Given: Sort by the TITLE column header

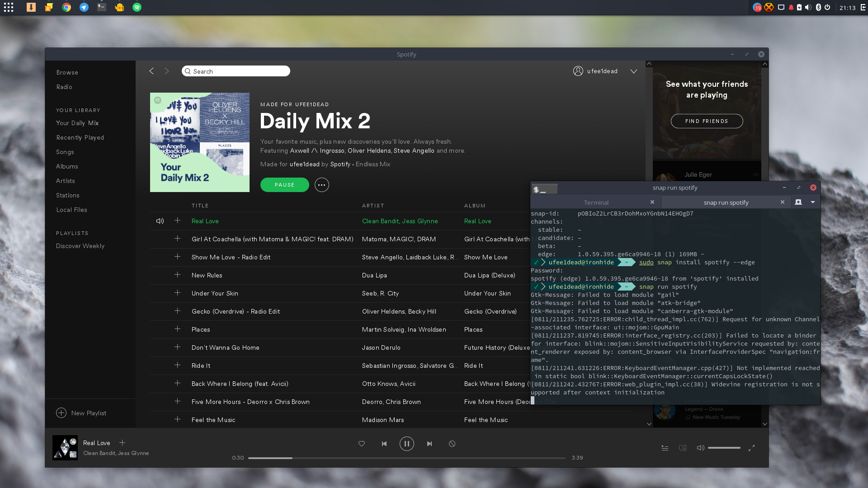Looking at the screenshot, I should [200, 206].
